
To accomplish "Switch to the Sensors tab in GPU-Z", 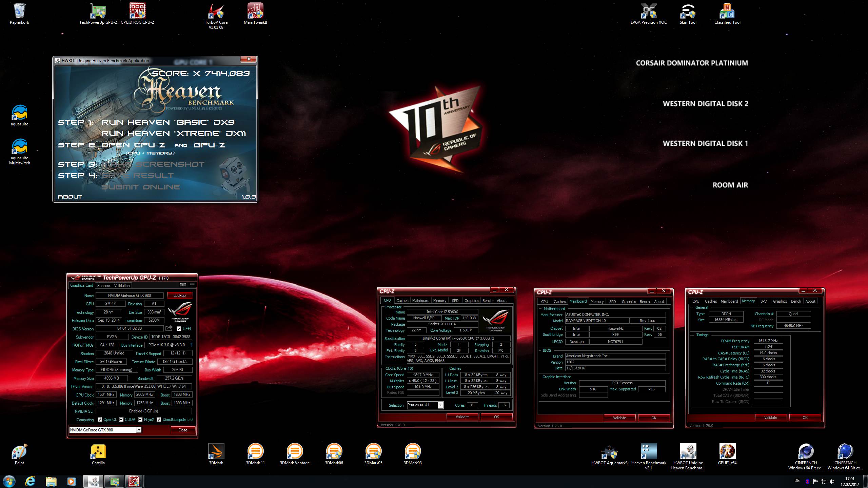I will tap(104, 286).
